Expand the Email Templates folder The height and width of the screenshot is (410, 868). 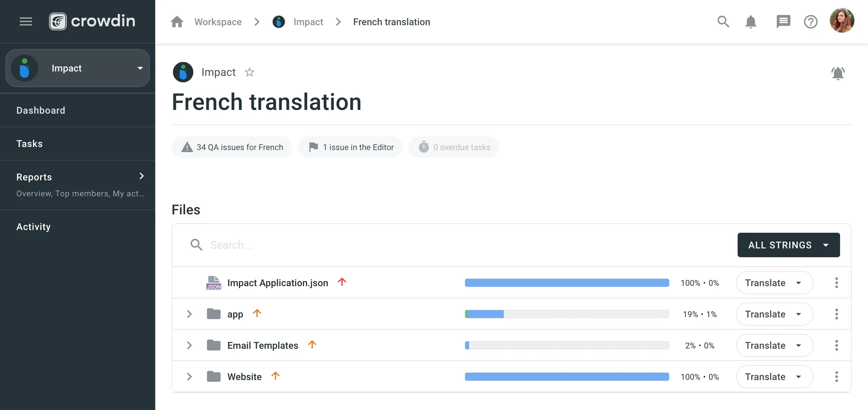click(189, 345)
